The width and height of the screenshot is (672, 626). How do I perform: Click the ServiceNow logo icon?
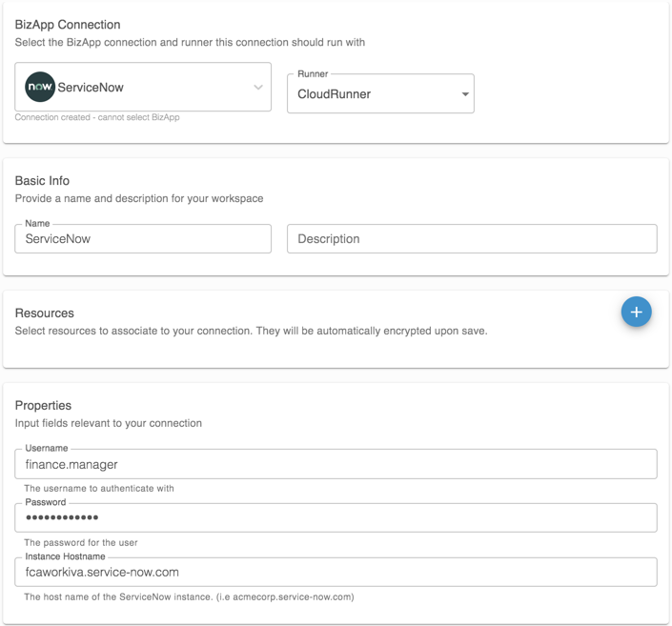click(x=40, y=87)
